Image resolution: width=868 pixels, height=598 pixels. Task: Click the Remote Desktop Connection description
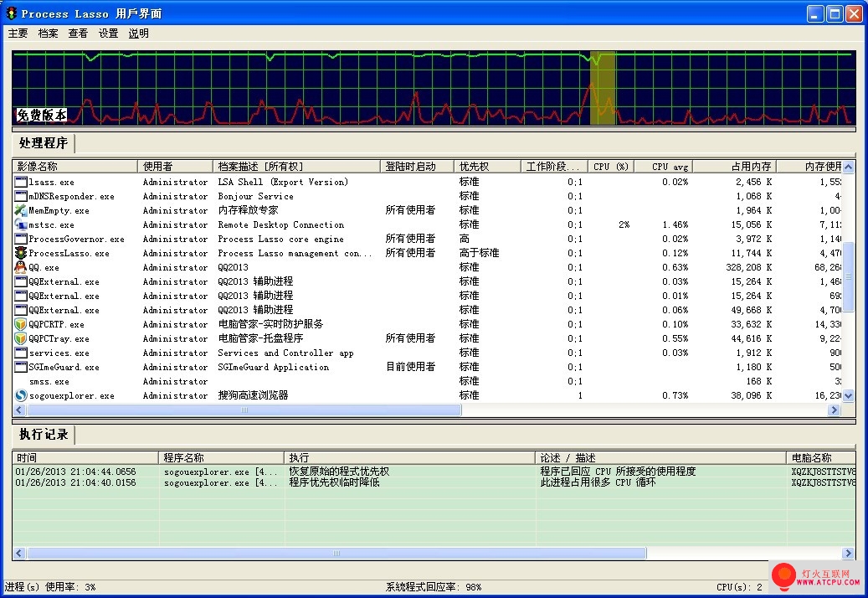pyautogui.click(x=280, y=224)
